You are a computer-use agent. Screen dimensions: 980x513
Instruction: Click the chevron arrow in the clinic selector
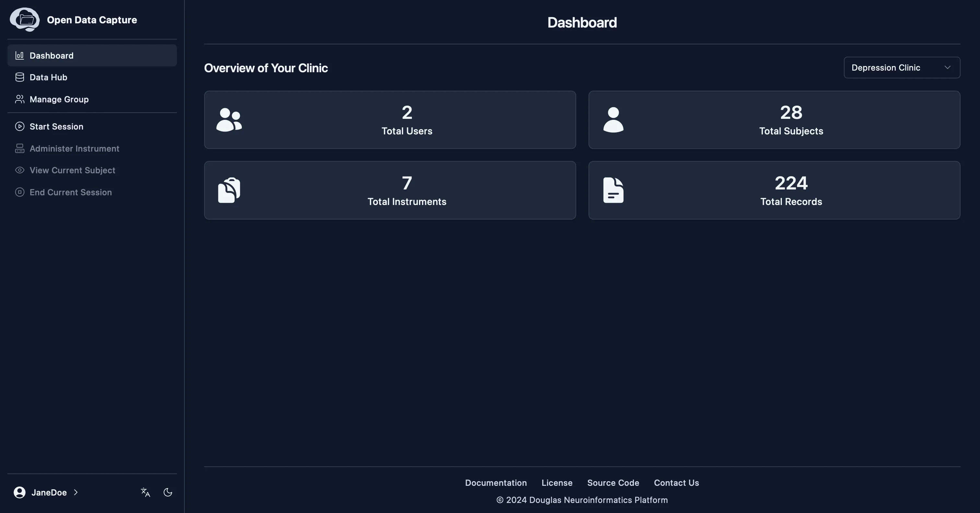(947, 68)
